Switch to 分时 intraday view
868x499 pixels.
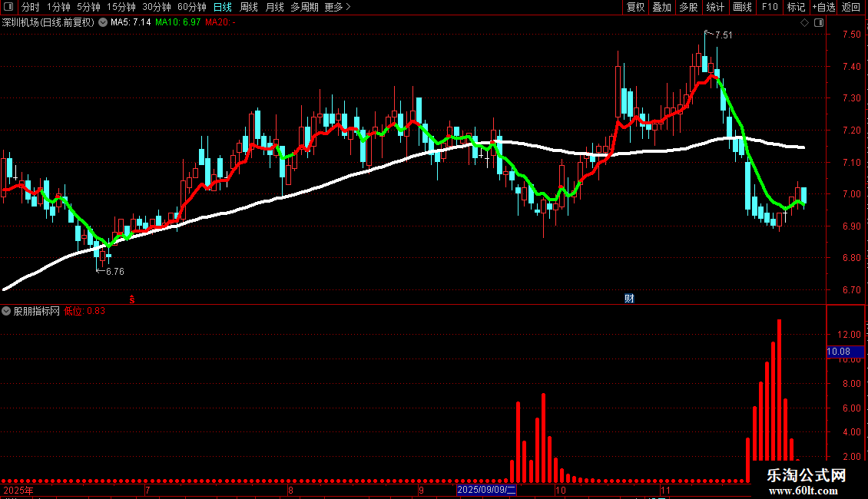pos(31,7)
